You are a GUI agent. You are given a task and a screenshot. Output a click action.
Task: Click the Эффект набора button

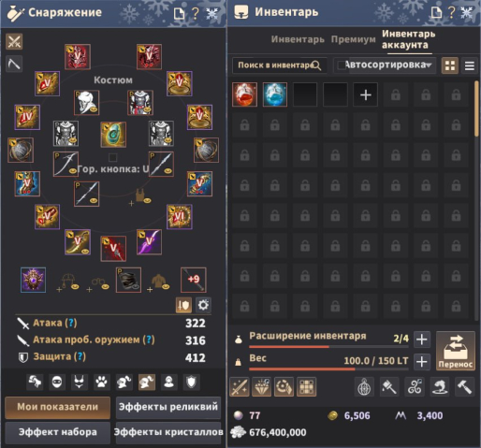58,432
